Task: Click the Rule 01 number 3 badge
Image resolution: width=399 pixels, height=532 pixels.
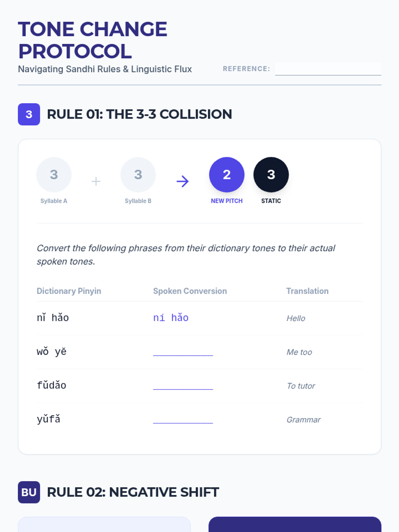Action: click(x=29, y=114)
